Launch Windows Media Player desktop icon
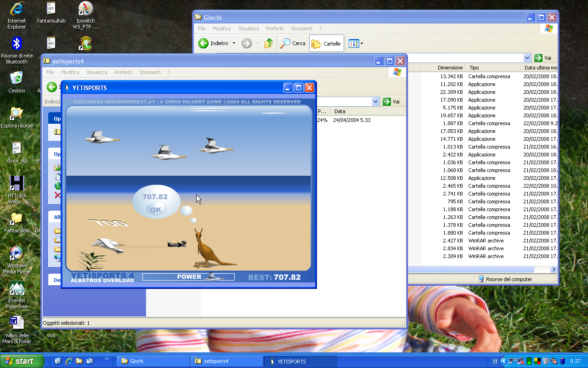Screen dimensions: 588x368 pos(17,260)
